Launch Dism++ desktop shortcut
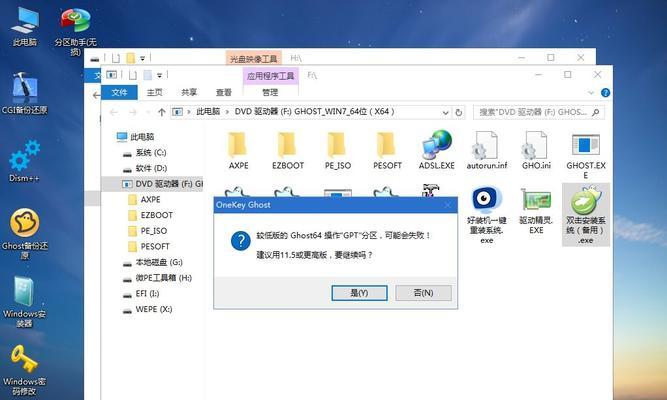The image size is (667, 400). (x=24, y=161)
